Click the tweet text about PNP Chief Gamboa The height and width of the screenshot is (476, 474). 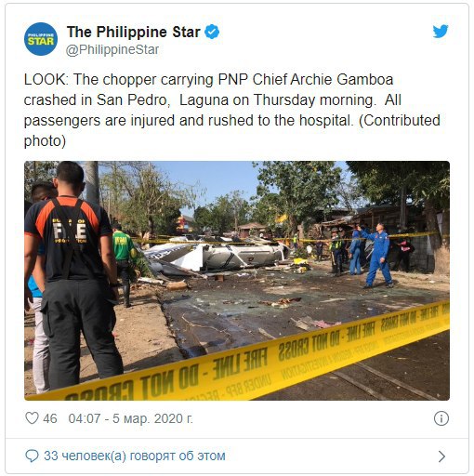point(232,110)
